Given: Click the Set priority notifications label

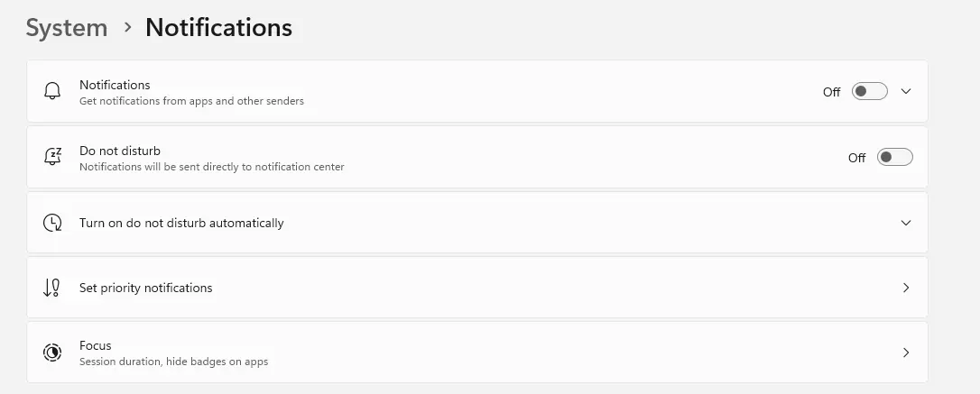Looking at the screenshot, I should (x=146, y=288).
